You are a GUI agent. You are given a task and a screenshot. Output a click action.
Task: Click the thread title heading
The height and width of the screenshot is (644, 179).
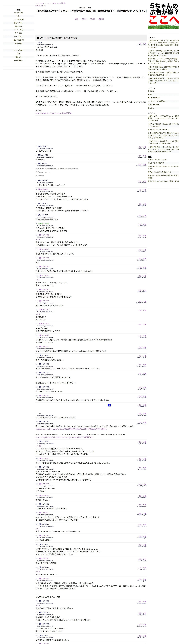point(91,11)
